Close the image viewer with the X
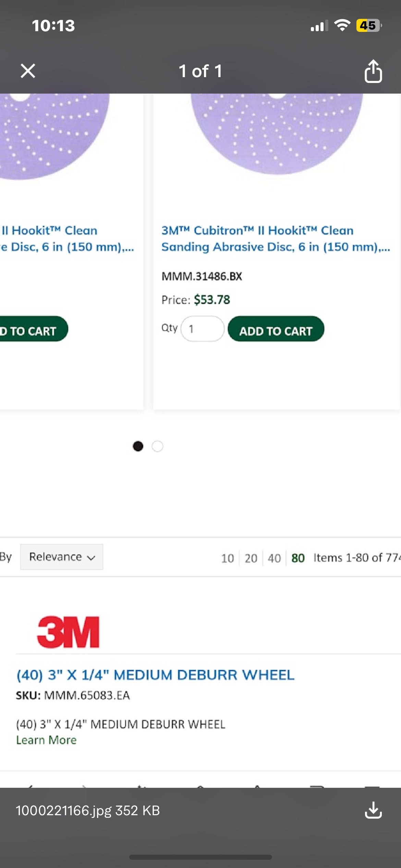The height and width of the screenshot is (868, 401). (28, 71)
